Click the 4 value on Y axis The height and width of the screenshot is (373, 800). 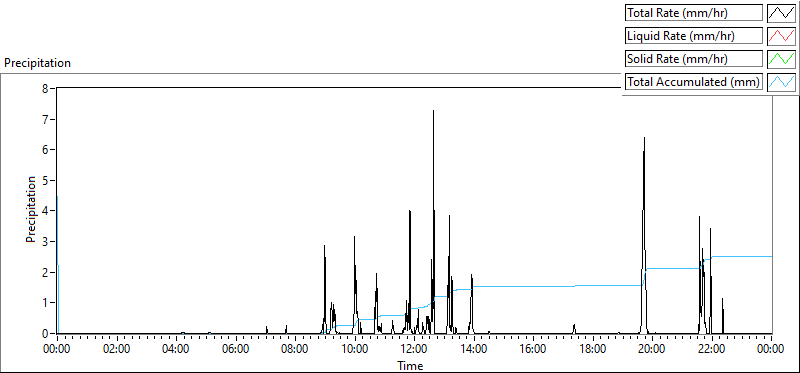pos(45,211)
